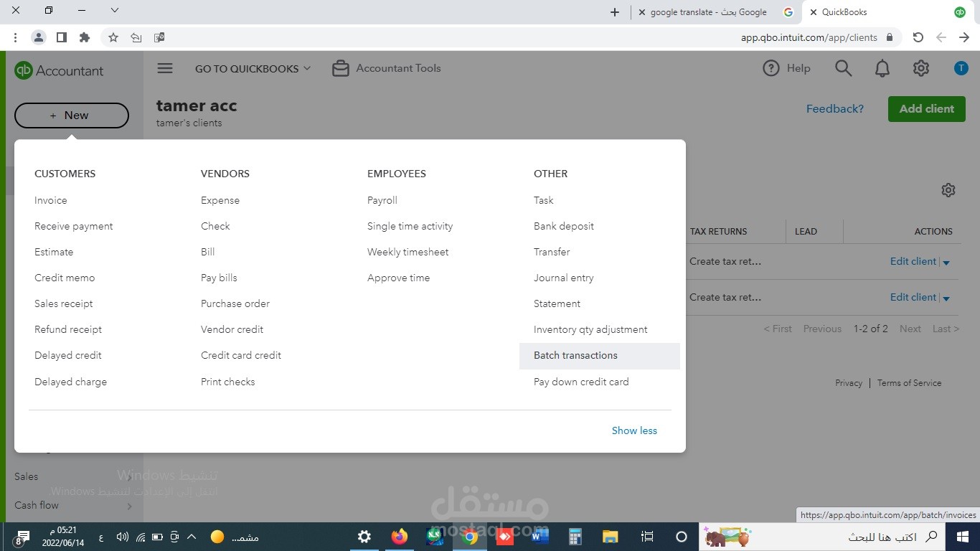Image resolution: width=980 pixels, height=551 pixels.
Task: Click the browser address bar URL
Action: [x=809, y=37]
